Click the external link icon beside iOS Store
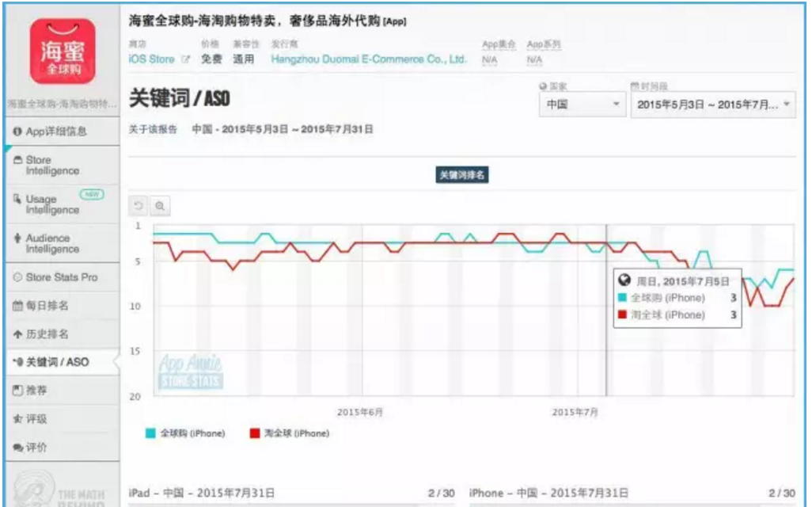Viewport: 812px width, 507px height. [185, 59]
